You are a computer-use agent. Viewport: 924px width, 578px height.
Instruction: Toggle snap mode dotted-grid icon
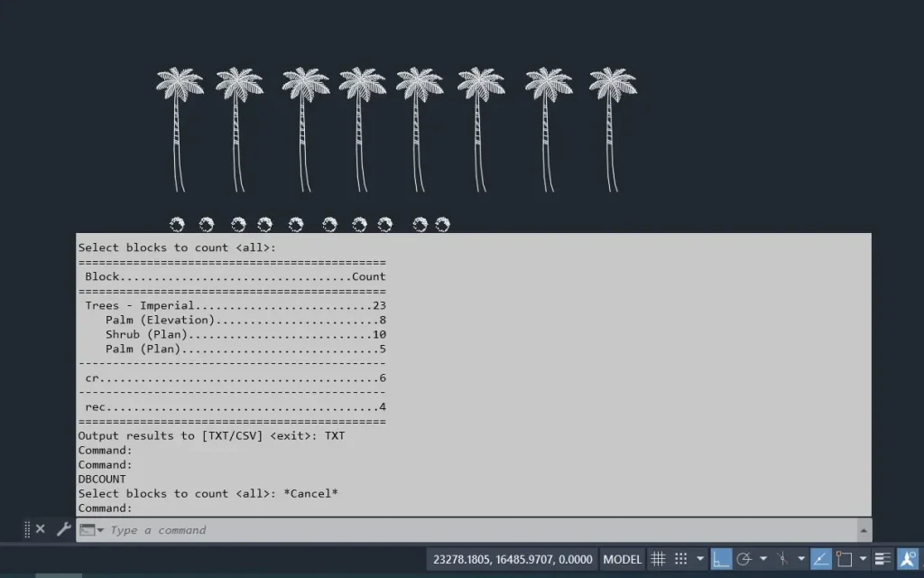click(x=680, y=558)
